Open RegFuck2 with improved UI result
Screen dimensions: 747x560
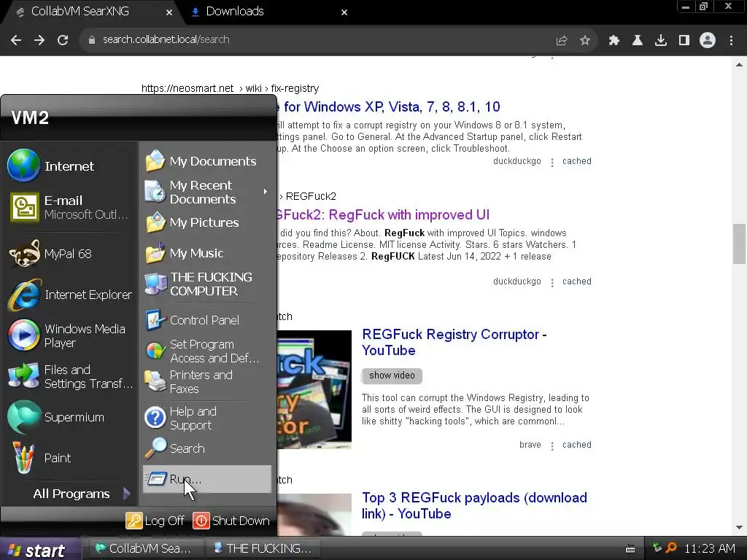pos(383,215)
